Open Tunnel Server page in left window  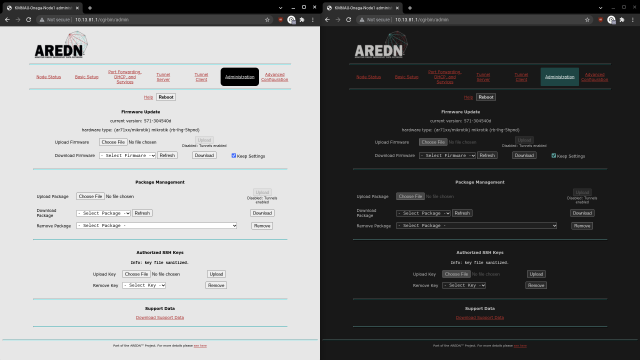point(163,77)
